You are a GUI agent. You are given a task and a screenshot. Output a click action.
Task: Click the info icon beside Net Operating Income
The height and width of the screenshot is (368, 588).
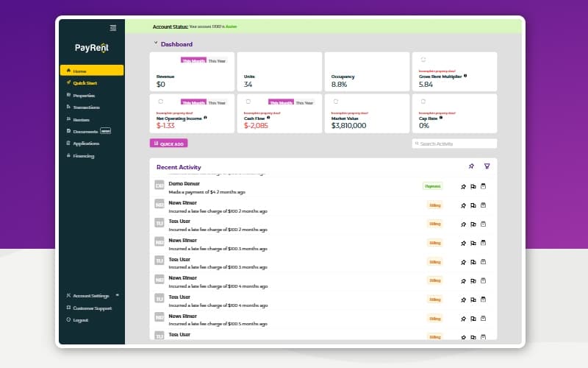tap(205, 117)
